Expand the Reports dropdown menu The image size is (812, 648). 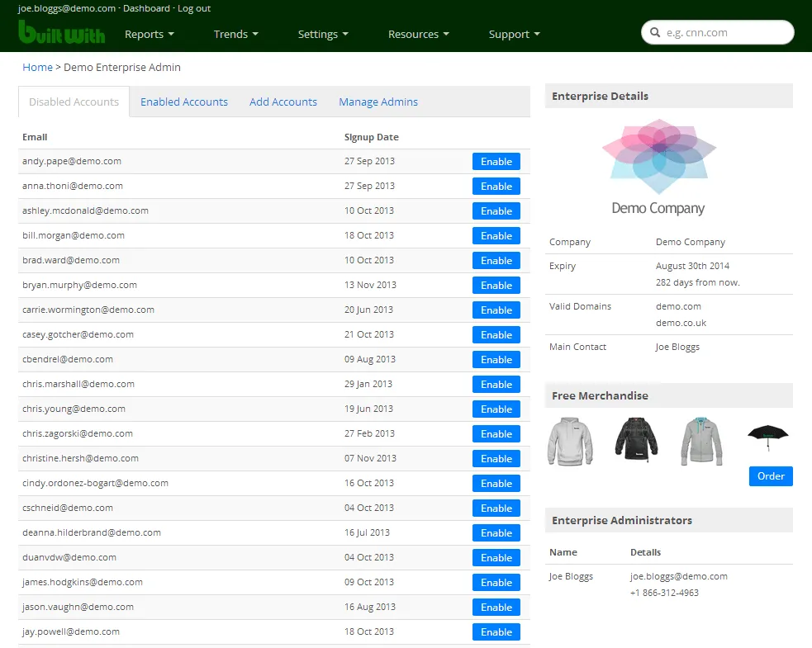149,34
